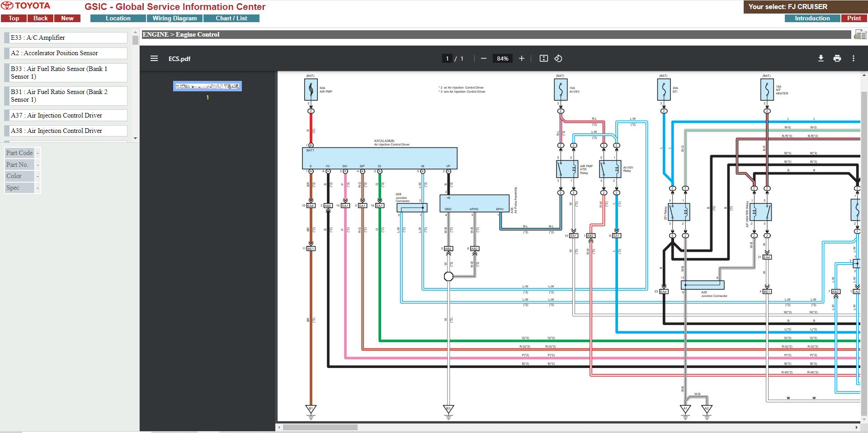Click the A36 Air Pump Assembly block

coord(474,203)
